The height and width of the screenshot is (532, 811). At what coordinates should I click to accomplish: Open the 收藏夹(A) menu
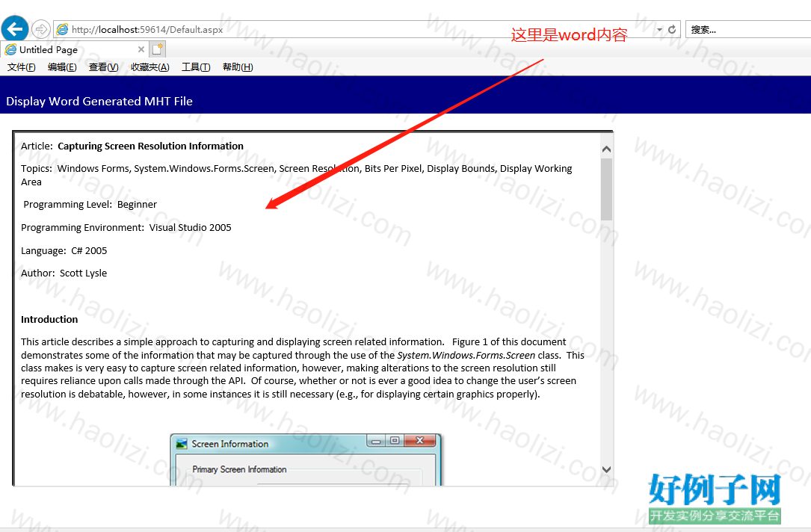click(150, 67)
